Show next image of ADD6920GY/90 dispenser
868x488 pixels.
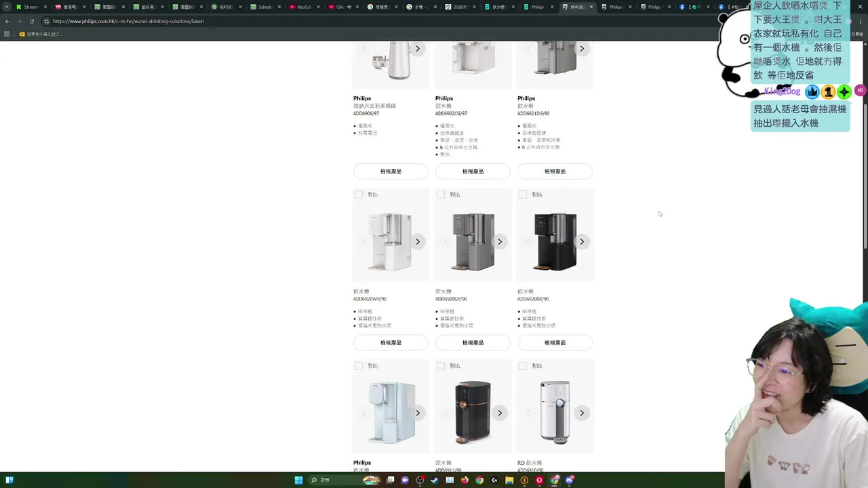point(500,242)
